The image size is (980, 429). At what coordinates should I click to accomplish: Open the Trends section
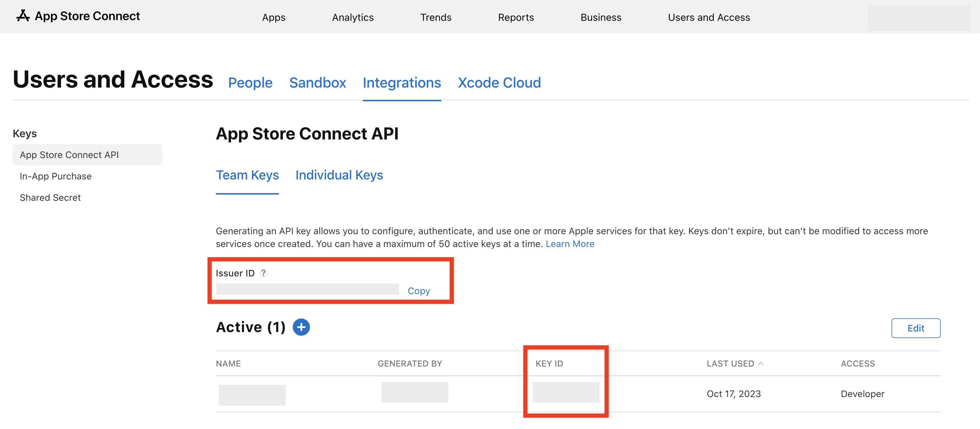pos(436,17)
